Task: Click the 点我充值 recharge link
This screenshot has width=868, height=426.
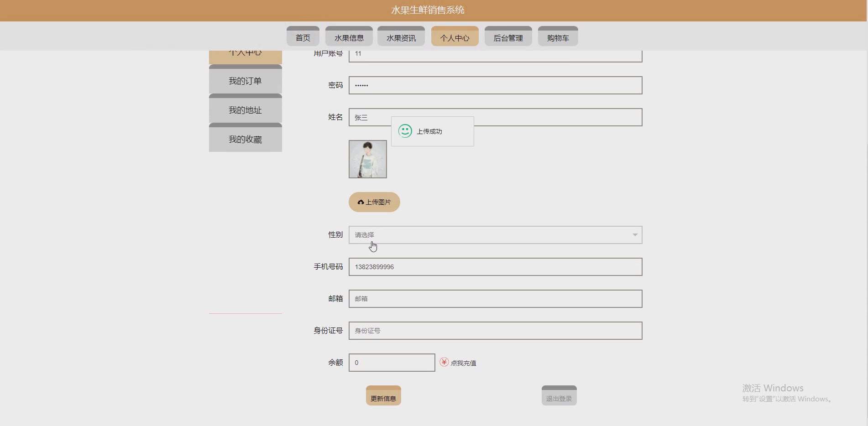Action: coord(463,362)
